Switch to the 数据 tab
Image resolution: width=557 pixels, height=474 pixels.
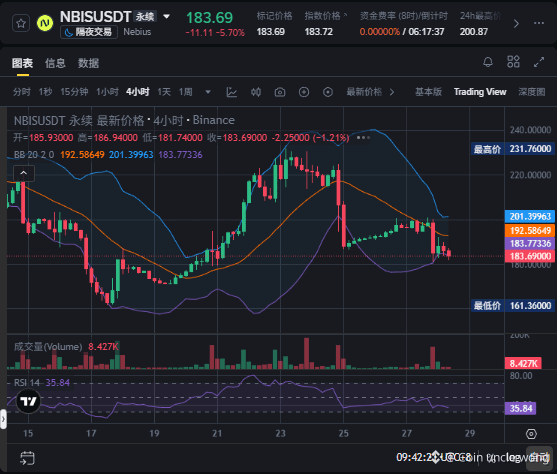click(88, 63)
